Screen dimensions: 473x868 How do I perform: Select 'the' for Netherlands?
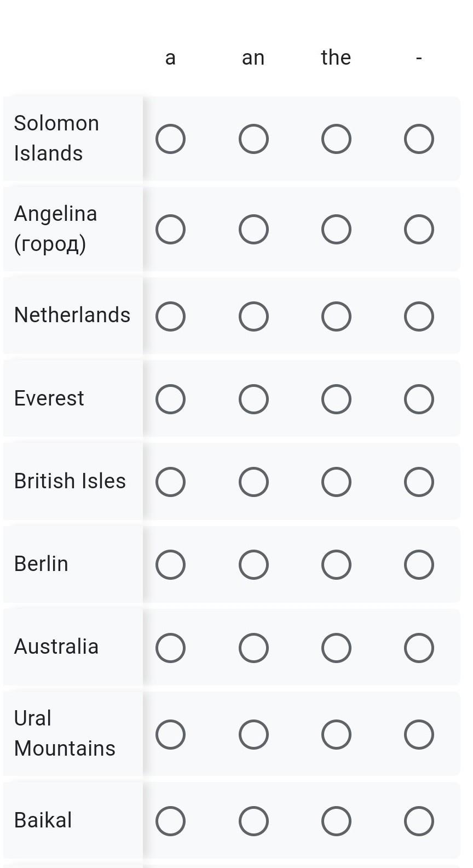click(x=336, y=316)
